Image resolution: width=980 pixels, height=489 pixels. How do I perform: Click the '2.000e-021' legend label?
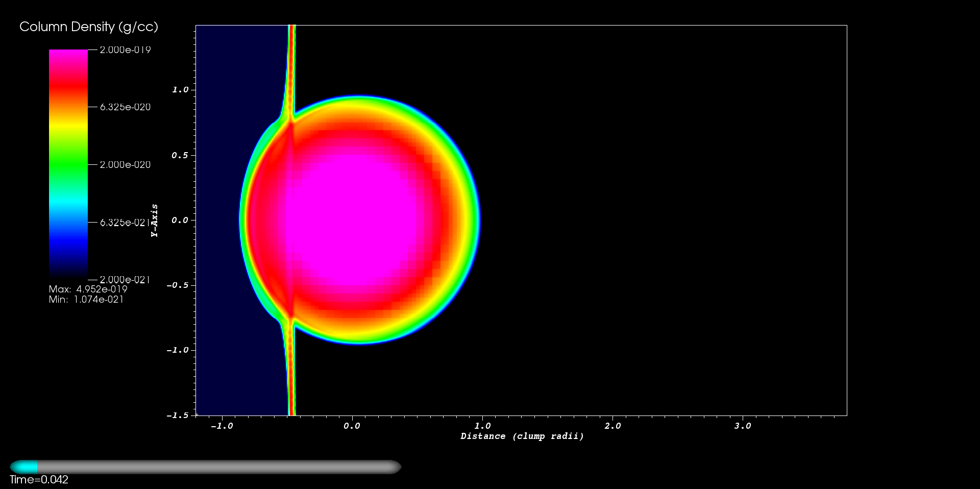coord(125,280)
